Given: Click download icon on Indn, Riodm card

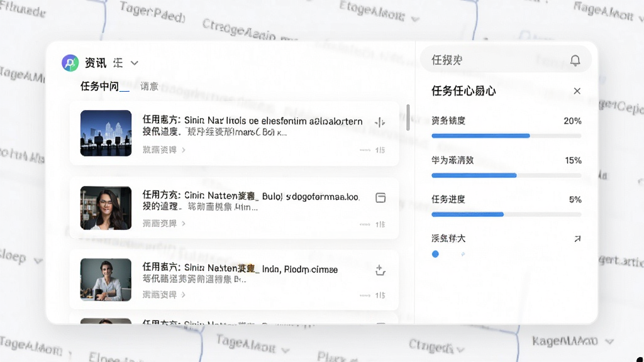Looking at the screenshot, I should [x=380, y=270].
